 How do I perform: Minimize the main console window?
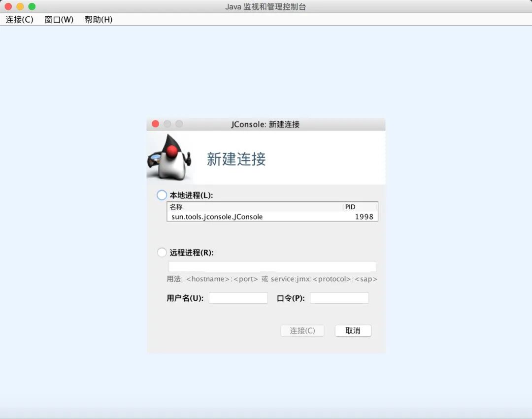(20, 6)
